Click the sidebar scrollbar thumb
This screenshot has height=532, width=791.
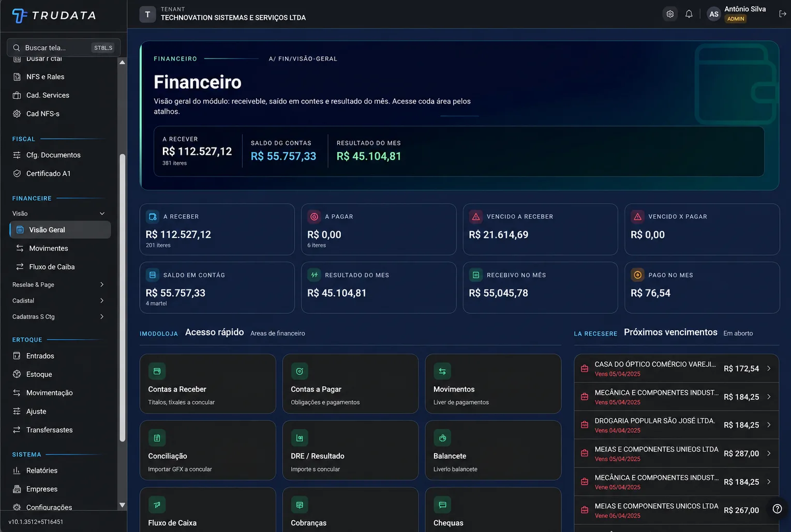(x=123, y=298)
